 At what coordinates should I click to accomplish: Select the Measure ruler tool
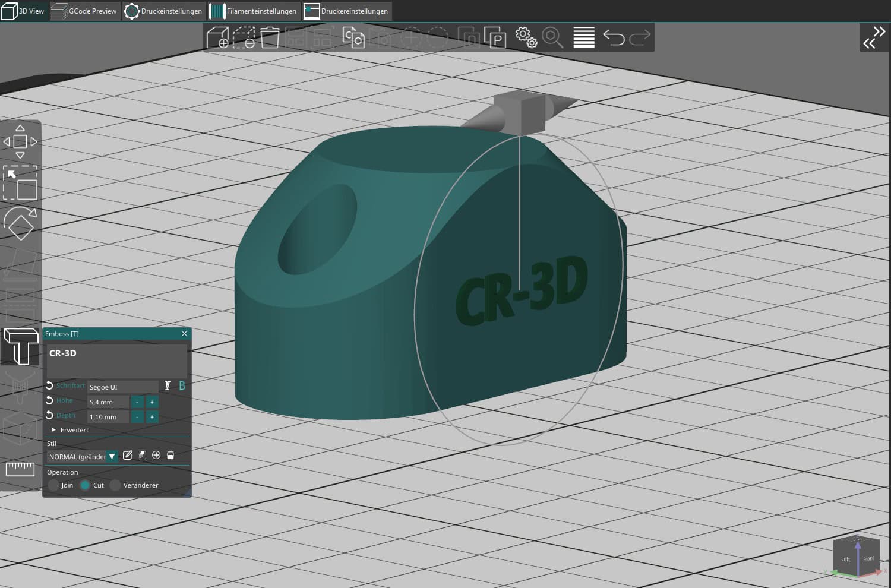coord(20,469)
